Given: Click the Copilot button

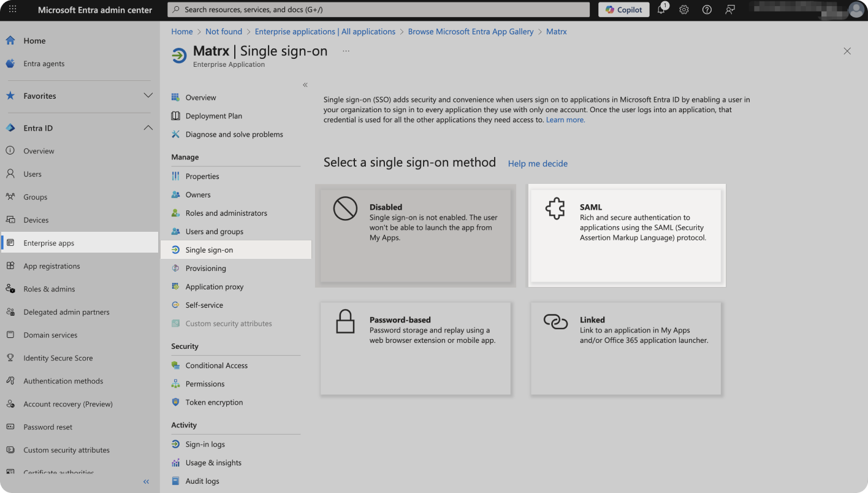Looking at the screenshot, I should pyautogui.click(x=623, y=10).
